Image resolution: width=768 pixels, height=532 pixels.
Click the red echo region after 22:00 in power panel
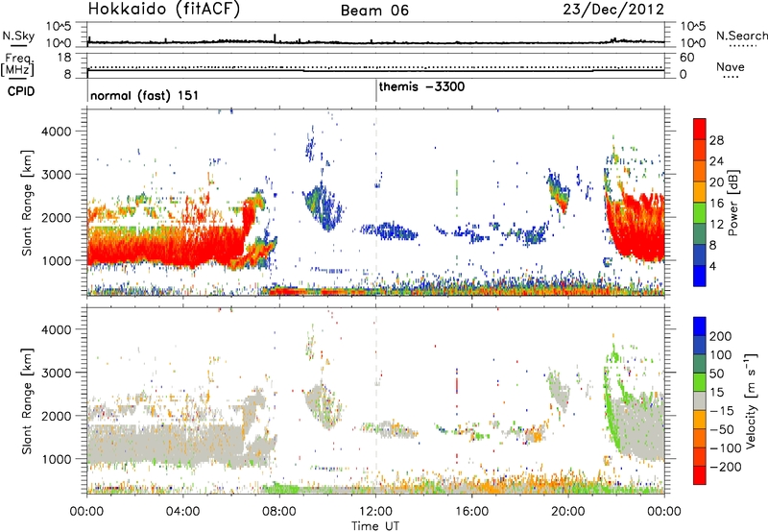(639, 228)
